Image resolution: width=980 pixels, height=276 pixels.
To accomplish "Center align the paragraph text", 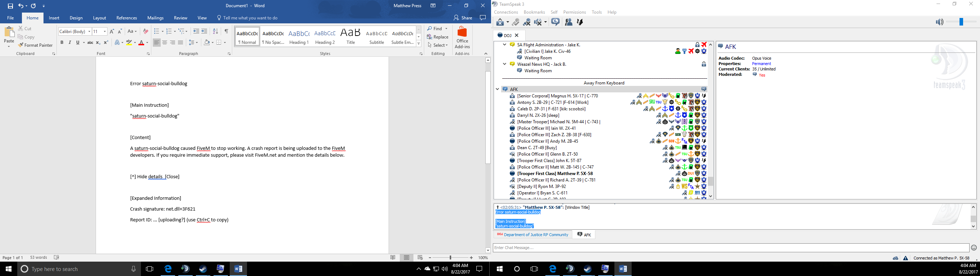I will click(x=165, y=42).
